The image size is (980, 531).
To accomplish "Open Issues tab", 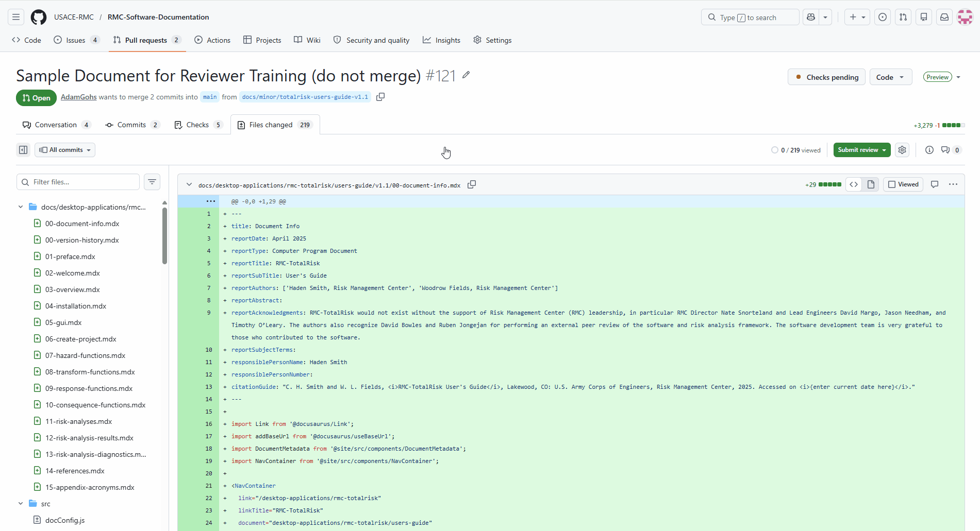I will 76,40.
